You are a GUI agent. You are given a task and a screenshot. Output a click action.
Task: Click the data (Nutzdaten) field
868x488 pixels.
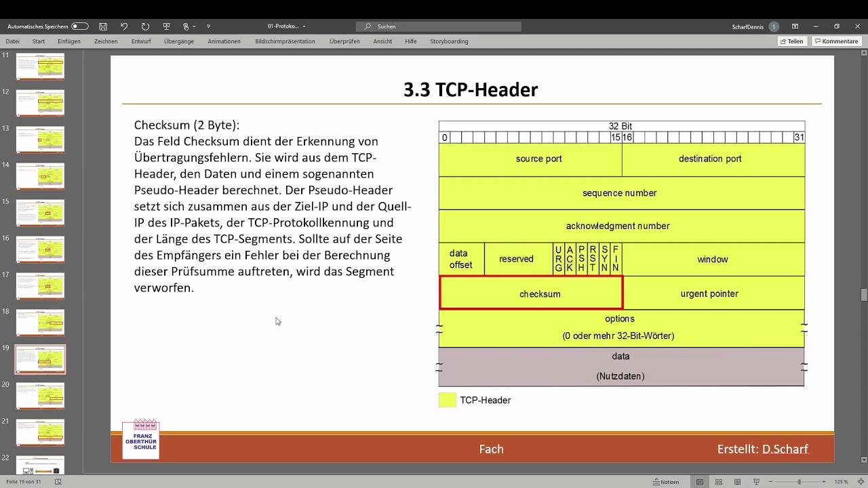click(622, 367)
